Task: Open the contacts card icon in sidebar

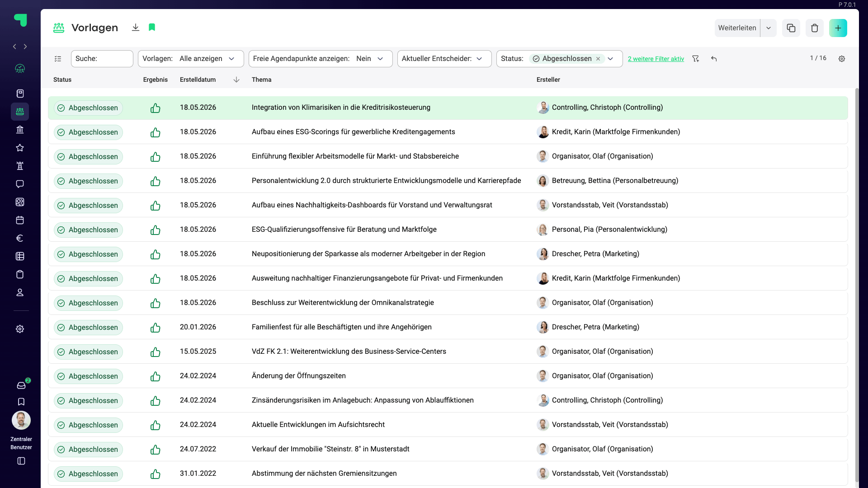Action: [20, 202]
